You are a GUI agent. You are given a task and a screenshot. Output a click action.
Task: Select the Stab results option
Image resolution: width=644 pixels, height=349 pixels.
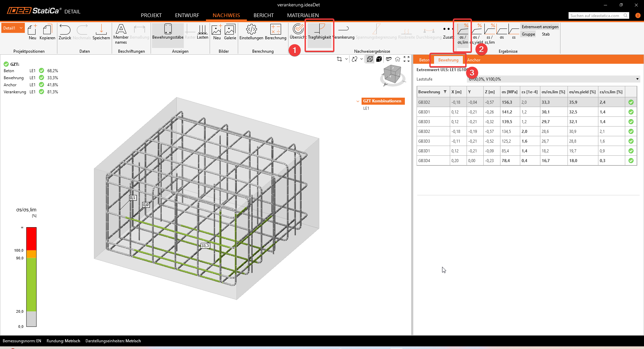546,34
